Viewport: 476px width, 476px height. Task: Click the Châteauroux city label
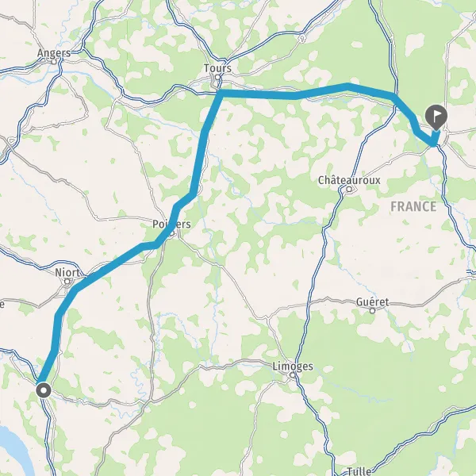point(349,180)
